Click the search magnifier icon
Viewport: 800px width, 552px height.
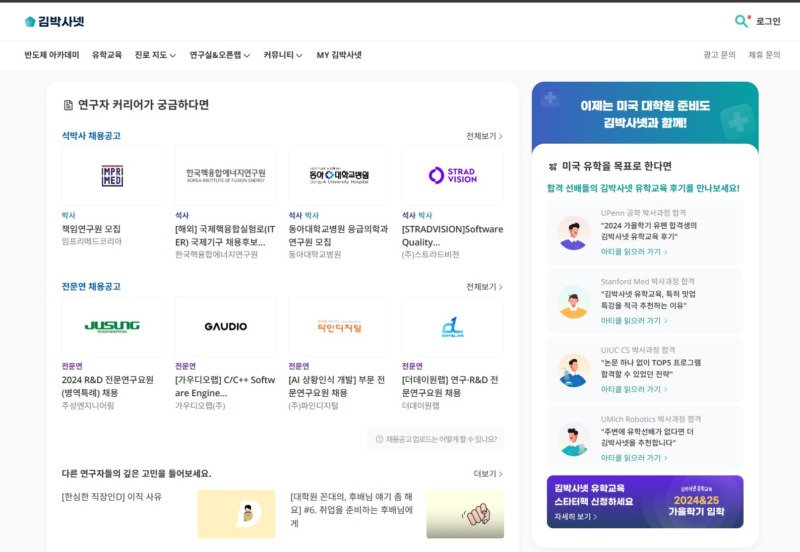[741, 21]
